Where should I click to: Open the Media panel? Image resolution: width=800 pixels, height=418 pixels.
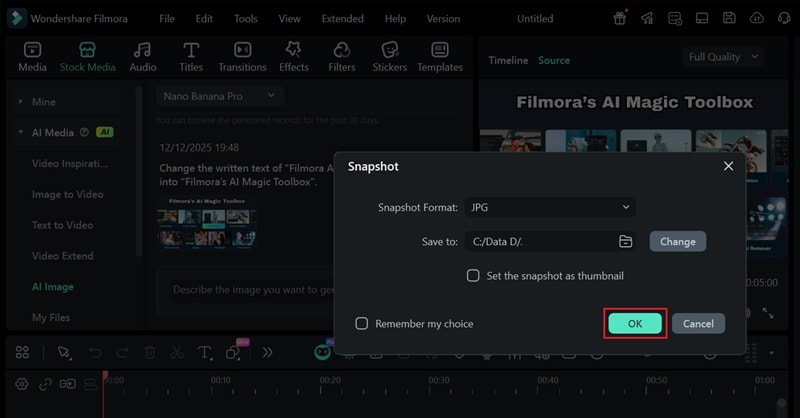pos(32,57)
